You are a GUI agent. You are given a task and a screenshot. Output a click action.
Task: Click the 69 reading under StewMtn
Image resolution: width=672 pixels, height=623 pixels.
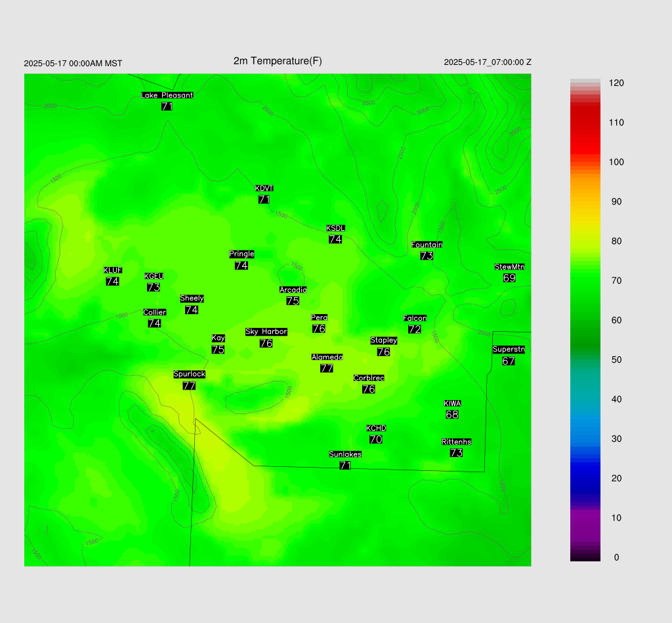[x=509, y=278]
